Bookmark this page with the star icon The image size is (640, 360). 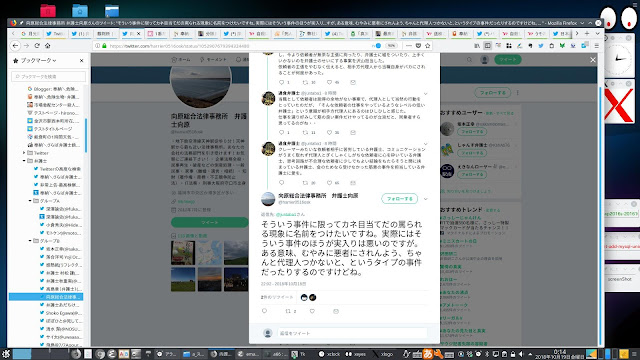point(428,46)
